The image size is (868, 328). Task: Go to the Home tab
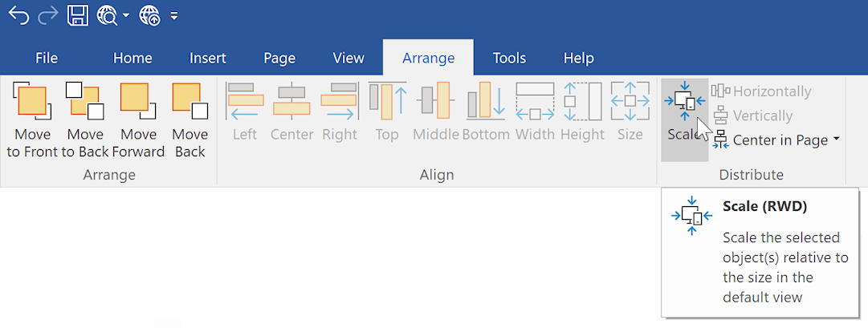click(x=132, y=58)
